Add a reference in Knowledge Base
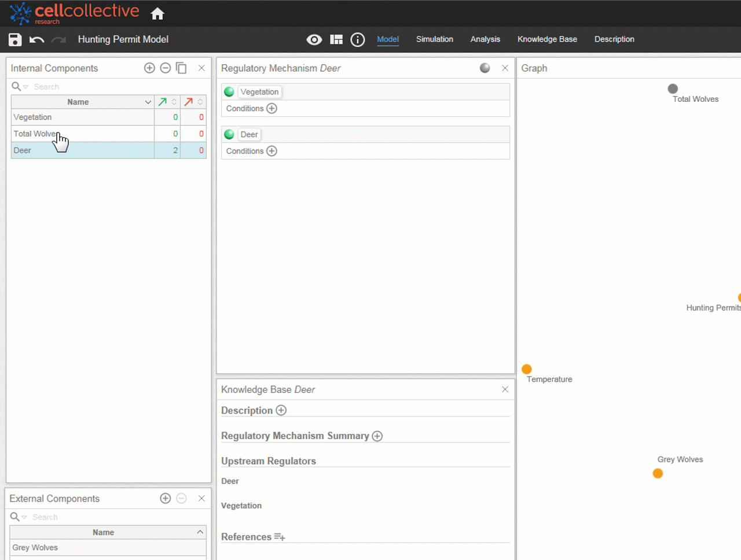The height and width of the screenshot is (560, 741). tap(280, 537)
